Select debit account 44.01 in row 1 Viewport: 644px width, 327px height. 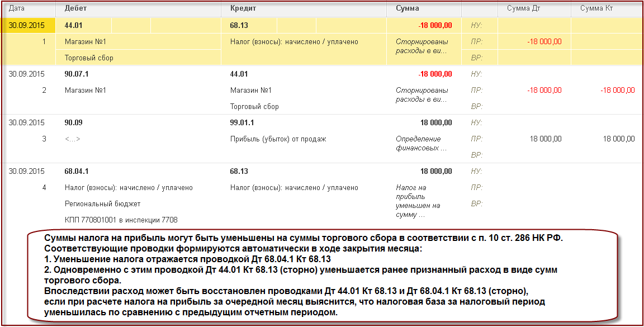(x=74, y=26)
